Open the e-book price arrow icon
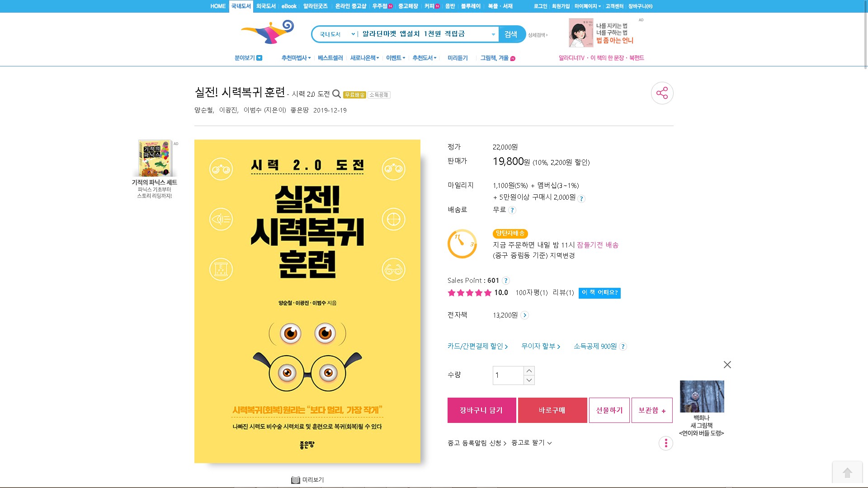The height and width of the screenshot is (488, 868). pyautogui.click(x=524, y=315)
